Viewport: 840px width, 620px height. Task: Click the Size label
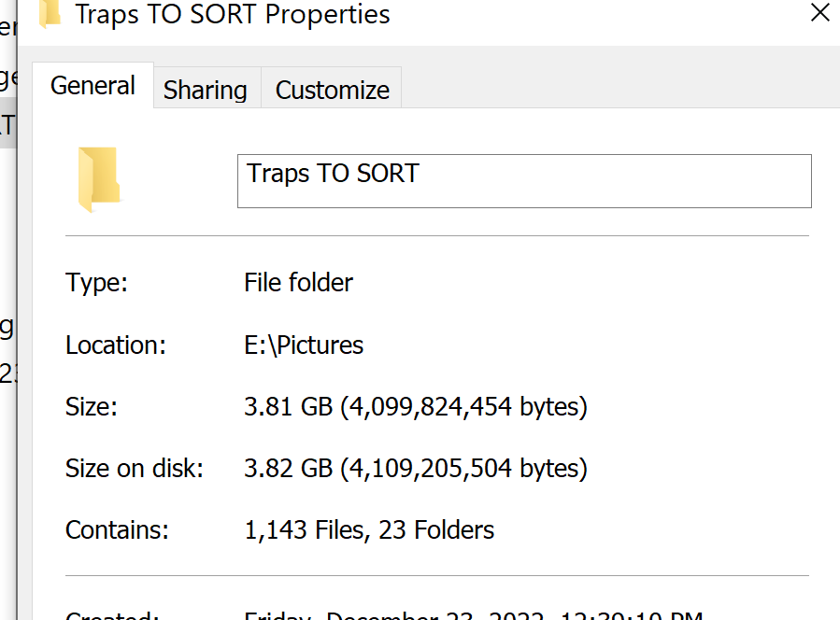[92, 406]
